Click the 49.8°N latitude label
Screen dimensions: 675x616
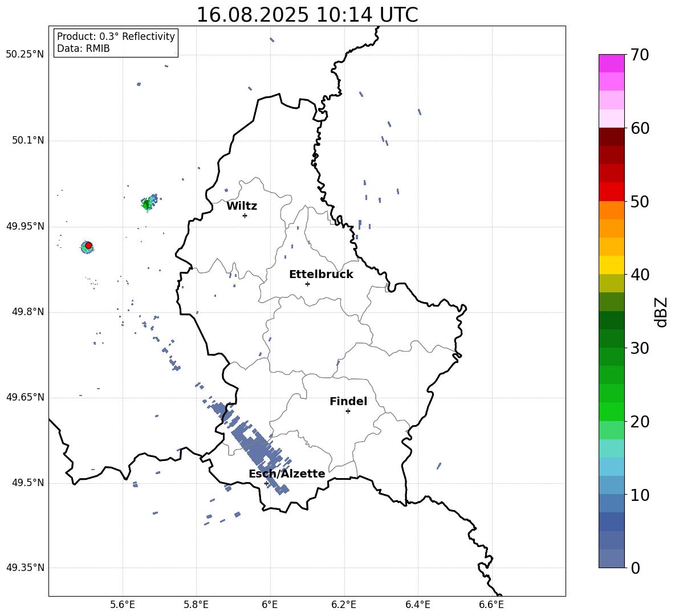pyautogui.click(x=27, y=312)
